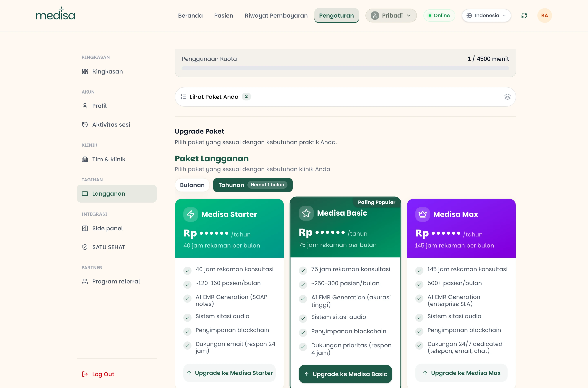This screenshot has width=588, height=388.
Task: Click the SATU SEHAT shield icon
Action: (85, 247)
